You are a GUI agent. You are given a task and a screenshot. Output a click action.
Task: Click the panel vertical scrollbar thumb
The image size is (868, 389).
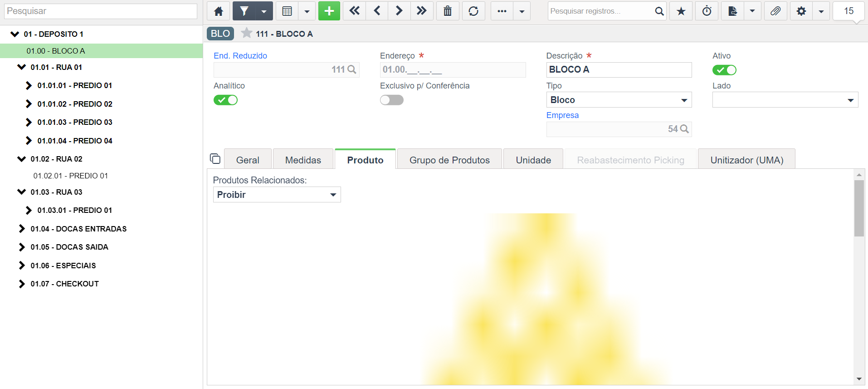coord(859,208)
